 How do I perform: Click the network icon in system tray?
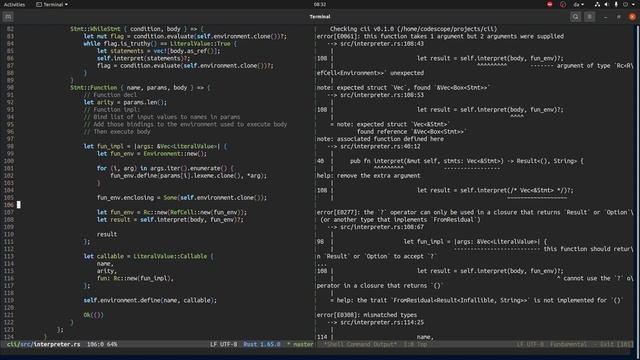point(598,4)
